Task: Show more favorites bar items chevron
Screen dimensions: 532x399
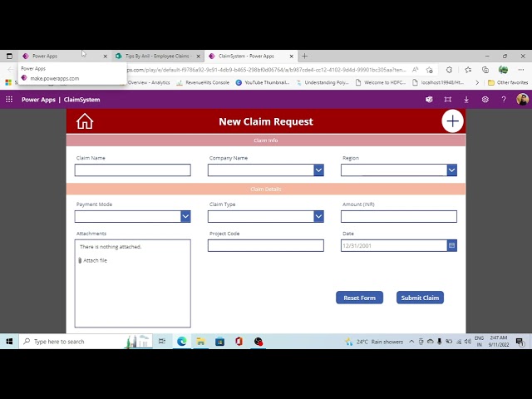Action: click(477, 82)
